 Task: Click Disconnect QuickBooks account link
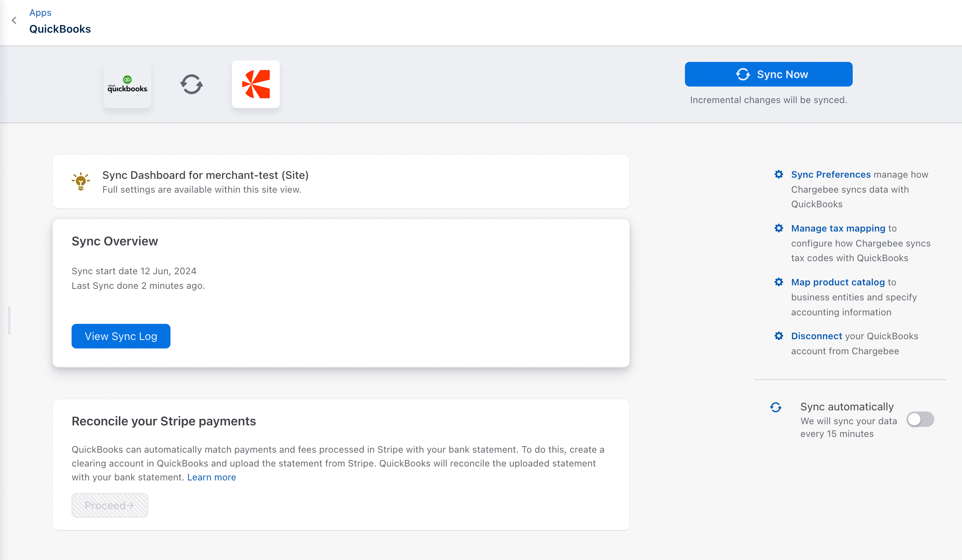[x=817, y=336]
